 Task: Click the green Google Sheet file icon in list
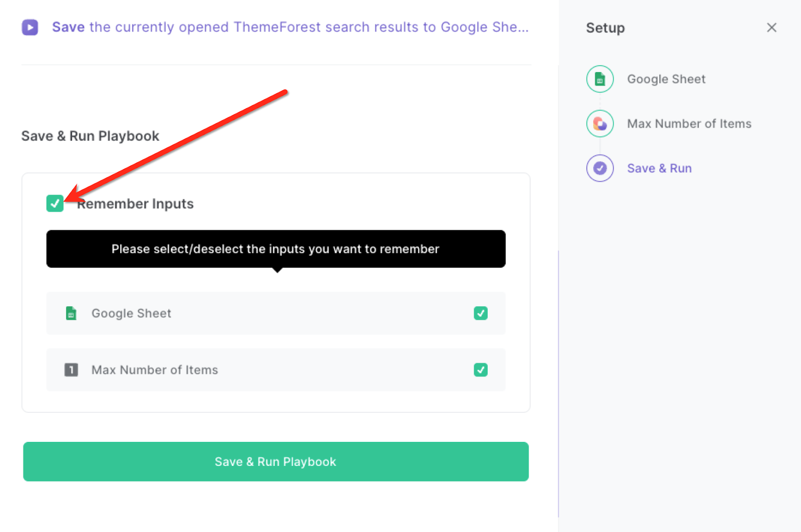coord(71,313)
